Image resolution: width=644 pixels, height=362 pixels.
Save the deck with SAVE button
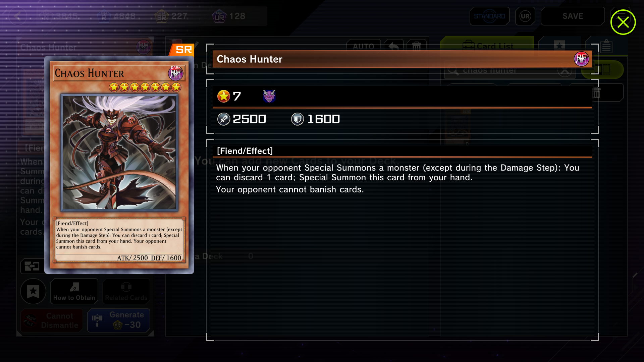click(573, 16)
